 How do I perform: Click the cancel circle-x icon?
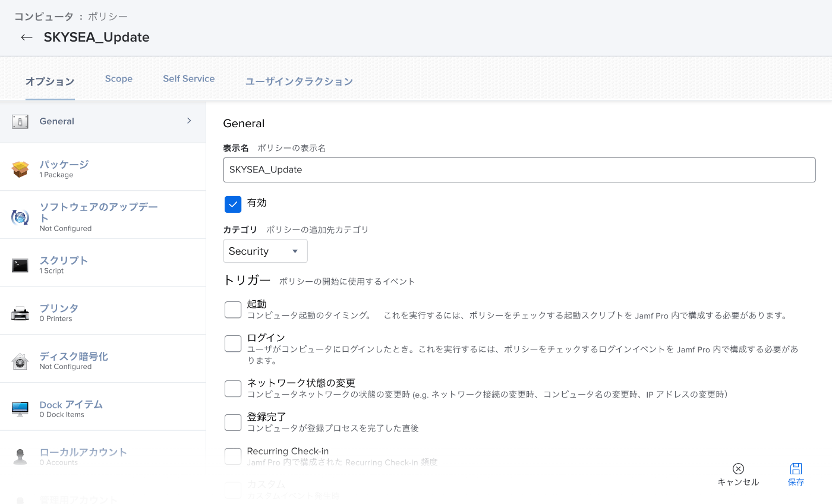[x=738, y=469]
